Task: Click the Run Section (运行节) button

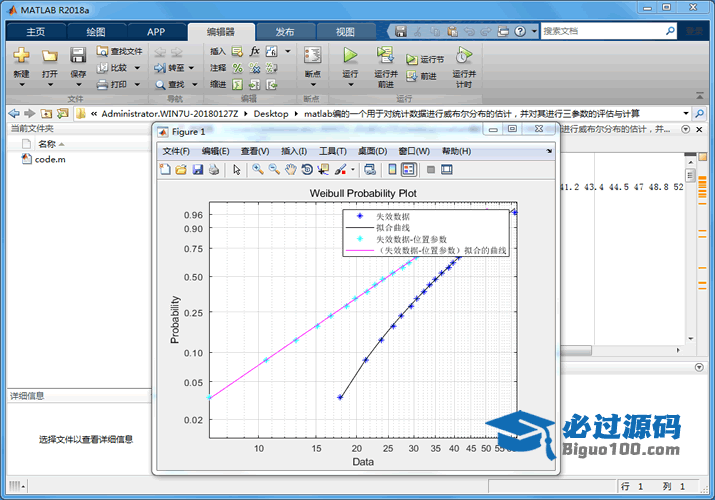Action: pos(425,59)
